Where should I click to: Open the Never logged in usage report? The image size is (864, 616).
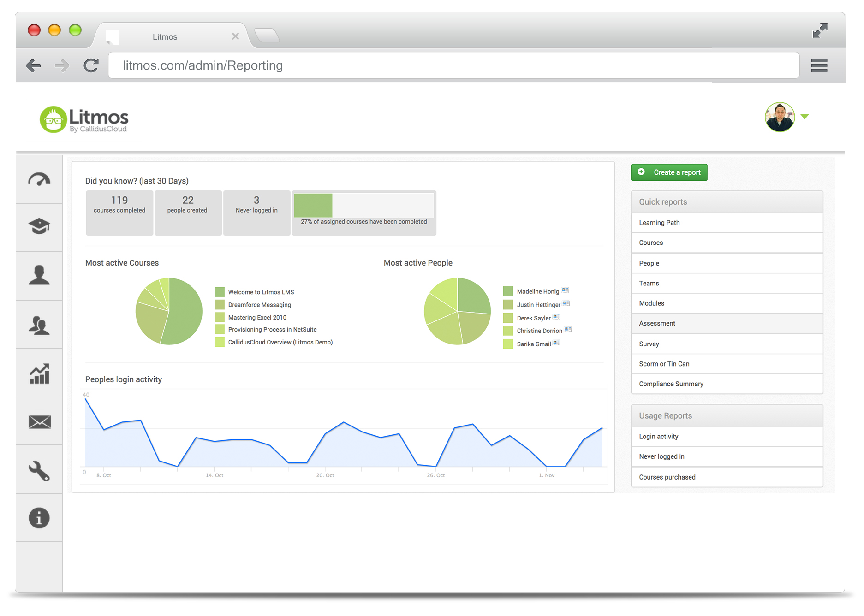click(x=727, y=456)
